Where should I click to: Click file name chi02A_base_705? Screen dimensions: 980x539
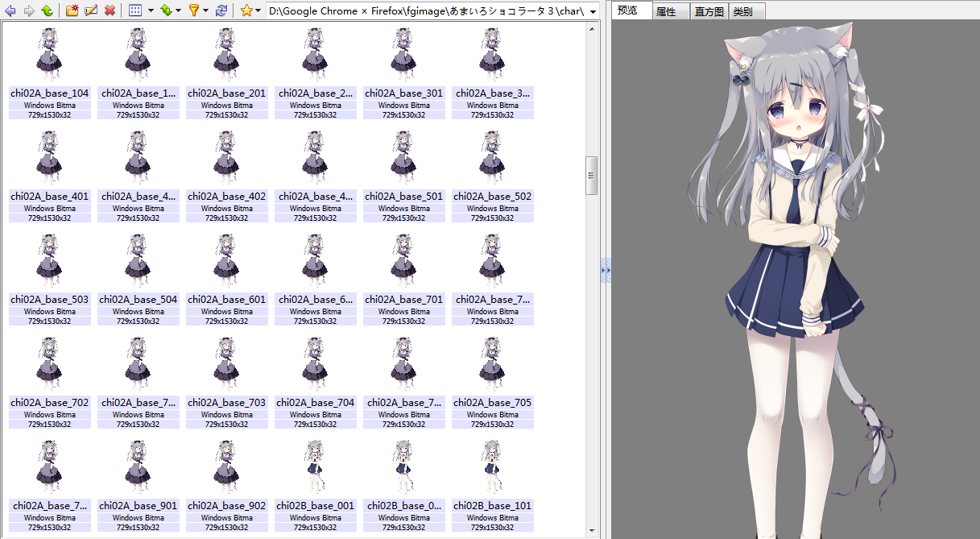coord(492,403)
